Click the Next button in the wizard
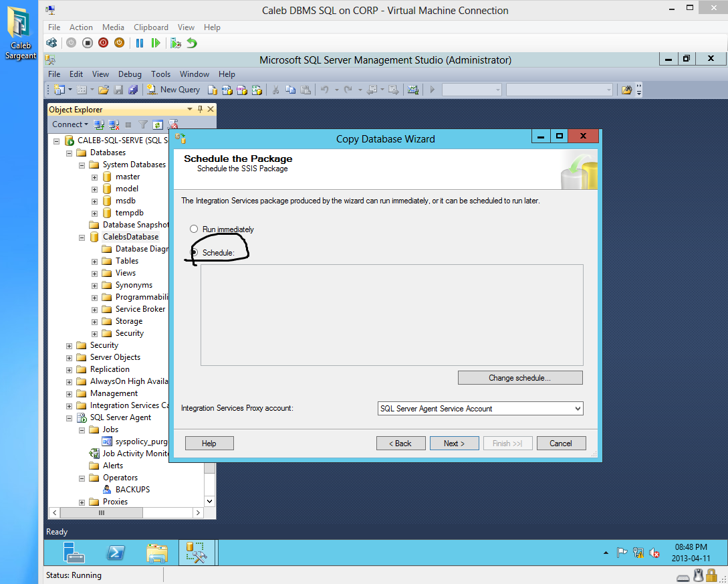Image resolution: width=728 pixels, height=584 pixels. pyautogui.click(x=454, y=444)
